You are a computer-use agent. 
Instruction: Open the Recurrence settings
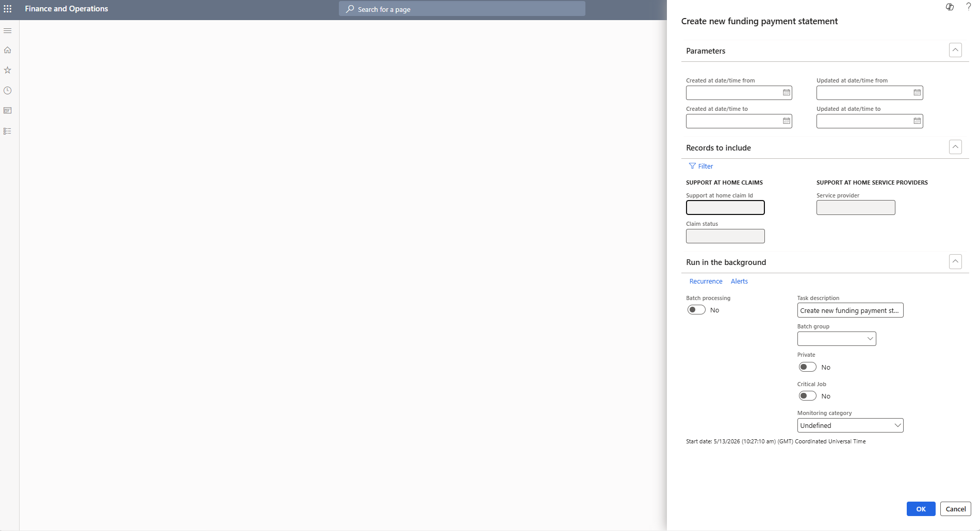(x=706, y=281)
